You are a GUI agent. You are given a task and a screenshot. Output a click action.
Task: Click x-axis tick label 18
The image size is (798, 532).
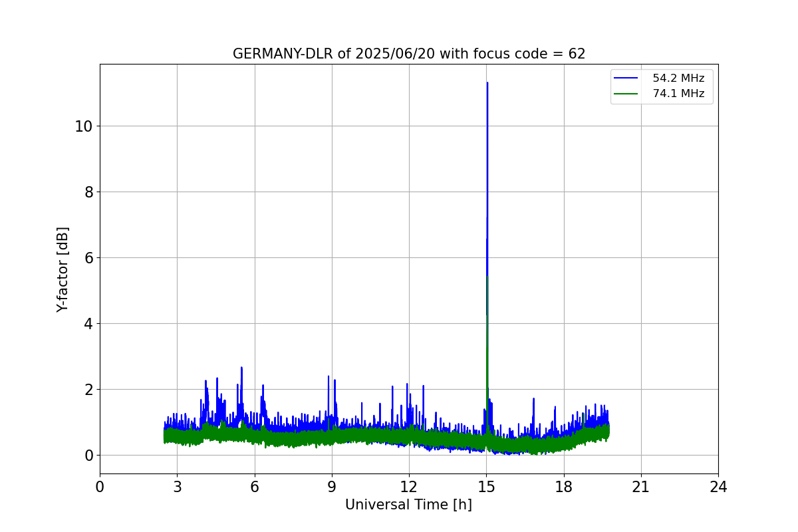(563, 487)
